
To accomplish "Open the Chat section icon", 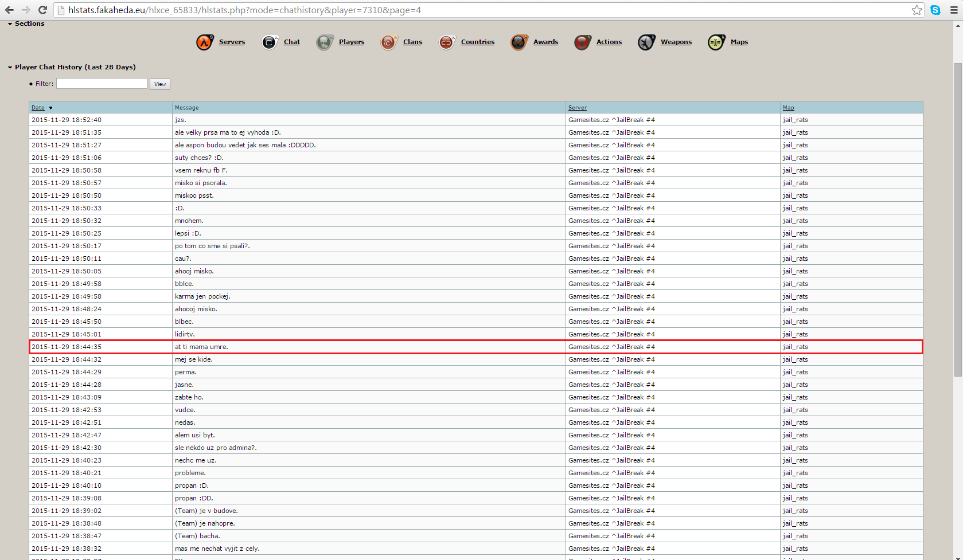I will click(x=270, y=42).
